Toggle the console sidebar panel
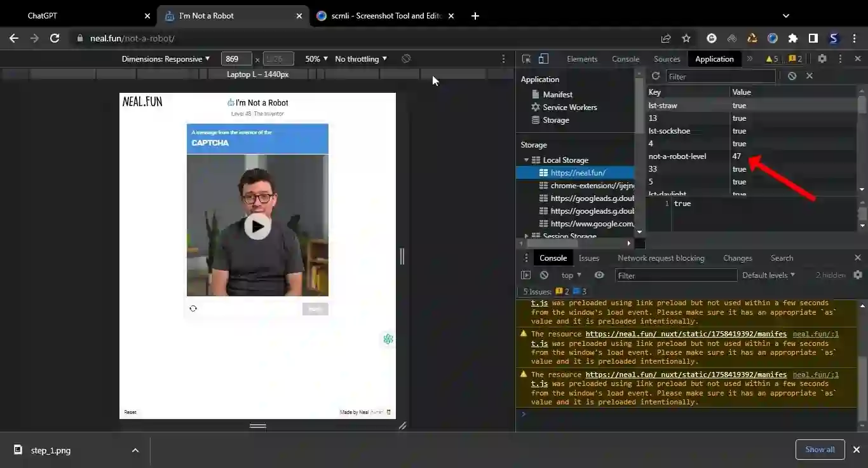Image resolution: width=868 pixels, height=468 pixels. click(526, 275)
